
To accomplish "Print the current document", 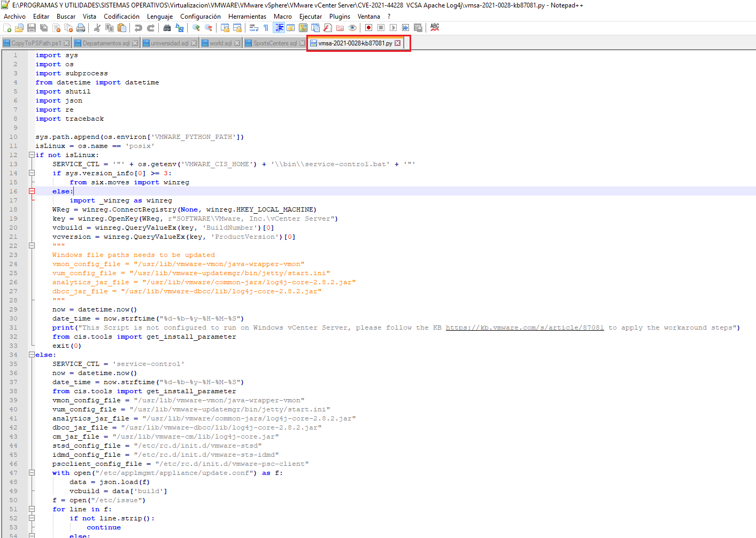I will 81,27.
